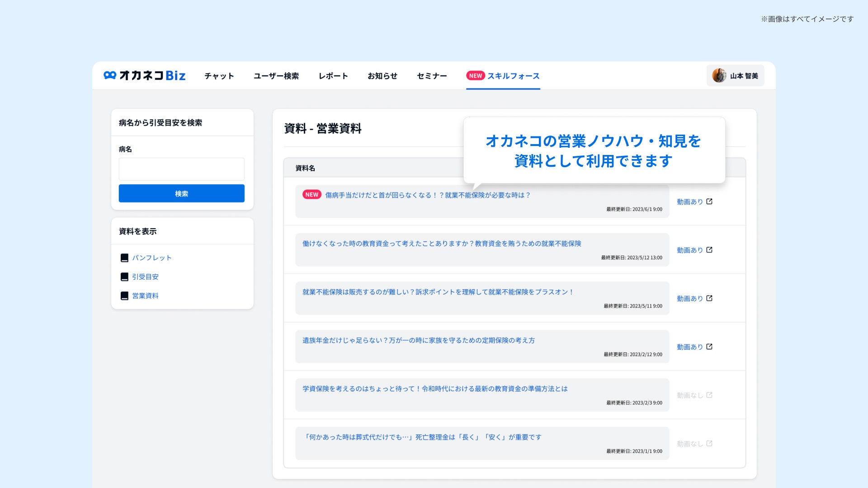Click the オカネコBiz logo icon
This screenshot has height=488, width=868.
(x=110, y=75)
